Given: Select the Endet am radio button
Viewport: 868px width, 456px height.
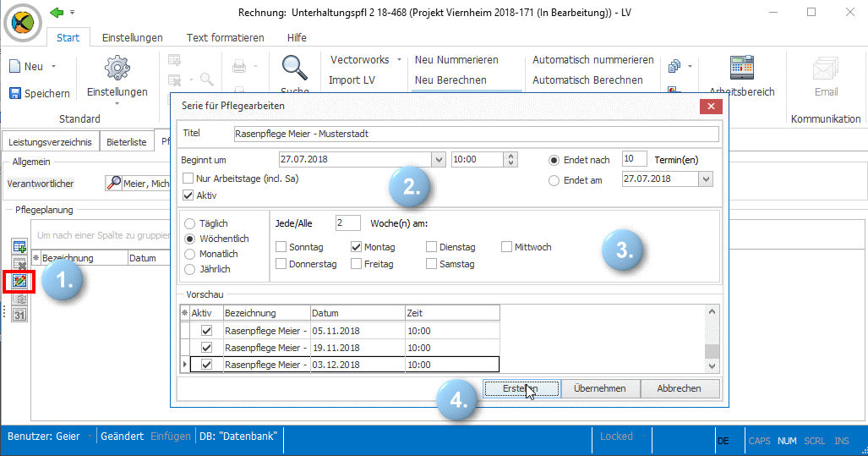Looking at the screenshot, I should coord(554,181).
